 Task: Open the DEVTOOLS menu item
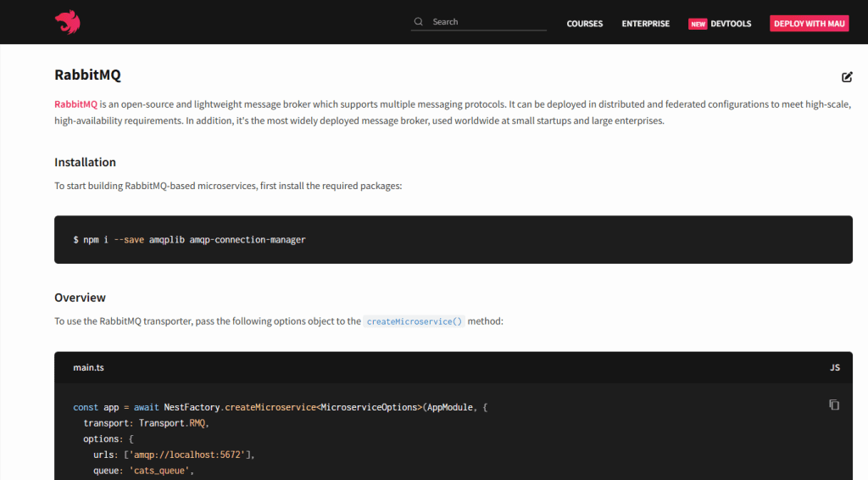point(731,24)
